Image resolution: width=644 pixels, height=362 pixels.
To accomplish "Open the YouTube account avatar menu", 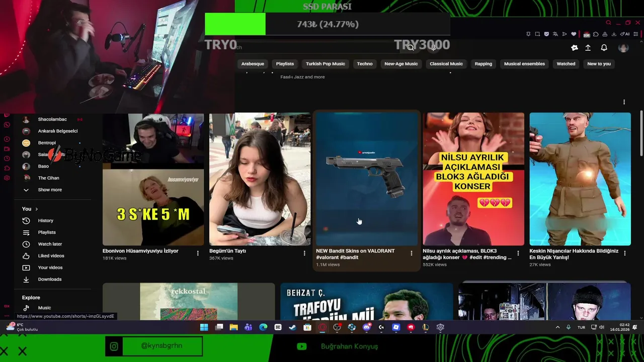I will coord(623,48).
